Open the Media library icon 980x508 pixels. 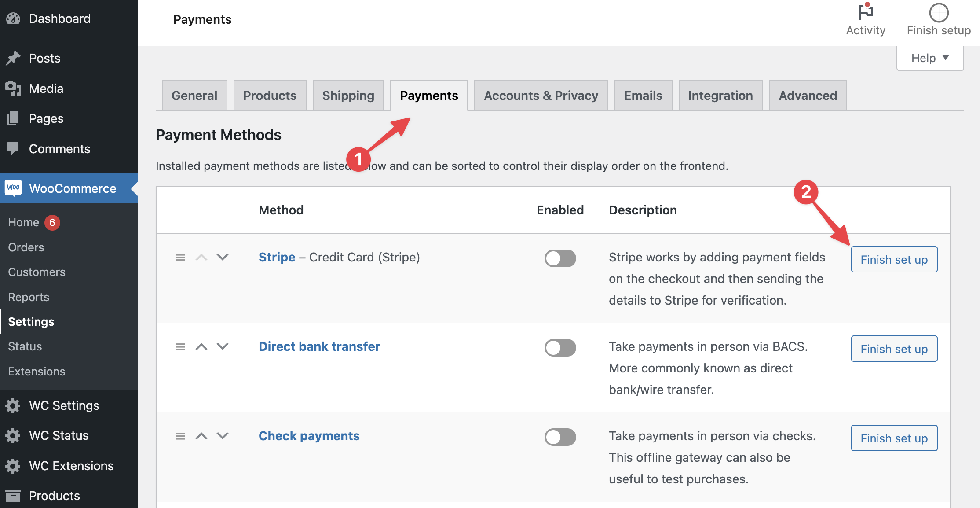click(14, 88)
